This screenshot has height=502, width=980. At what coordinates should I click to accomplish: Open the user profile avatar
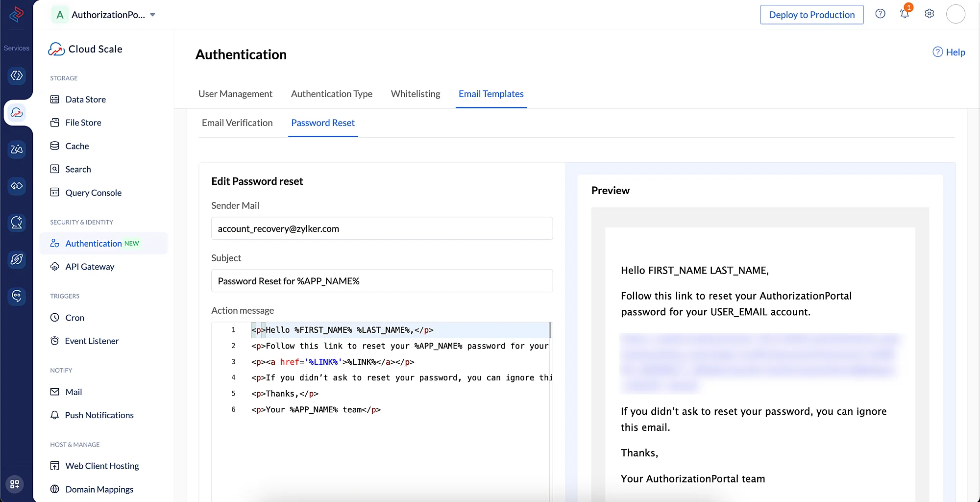tap(955, 14)
